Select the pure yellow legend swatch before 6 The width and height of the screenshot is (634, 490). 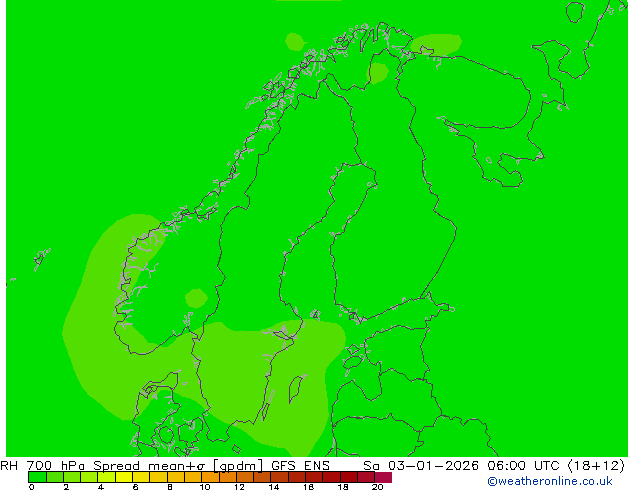tap(124, 477)
